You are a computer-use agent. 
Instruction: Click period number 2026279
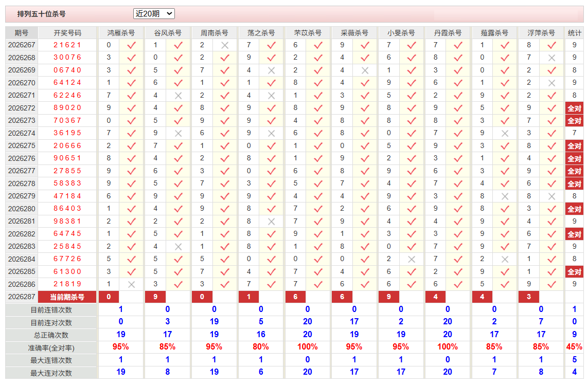coord(22,196)
